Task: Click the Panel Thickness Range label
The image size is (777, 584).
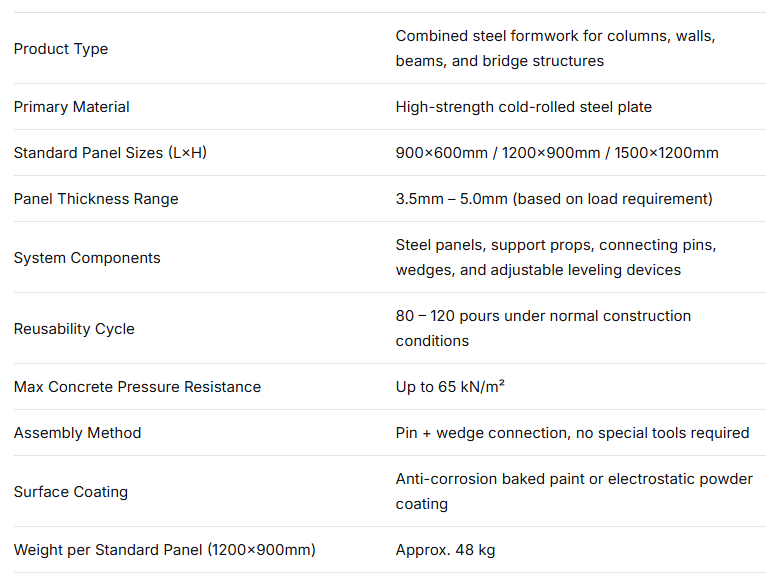Action: 96,199
